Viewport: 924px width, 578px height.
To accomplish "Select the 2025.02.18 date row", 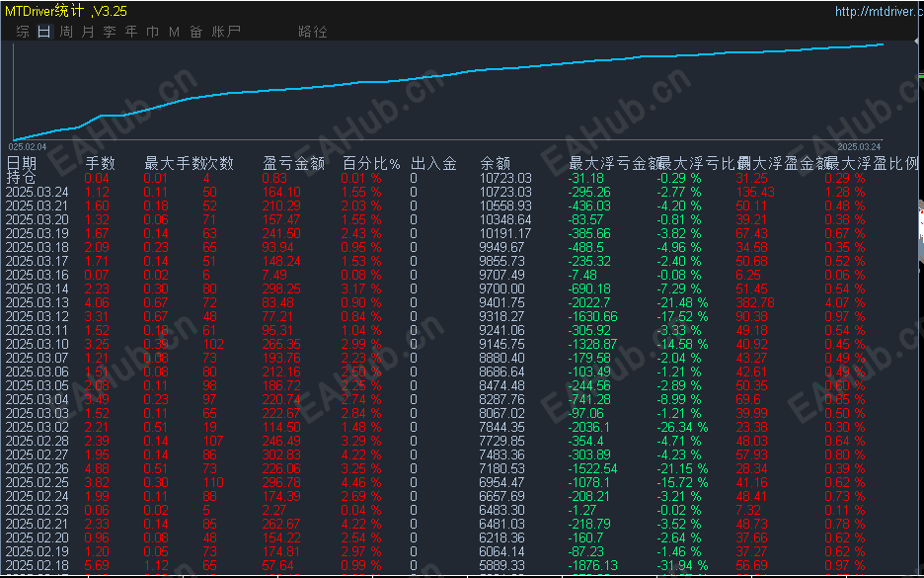I will tap(462, 565).
